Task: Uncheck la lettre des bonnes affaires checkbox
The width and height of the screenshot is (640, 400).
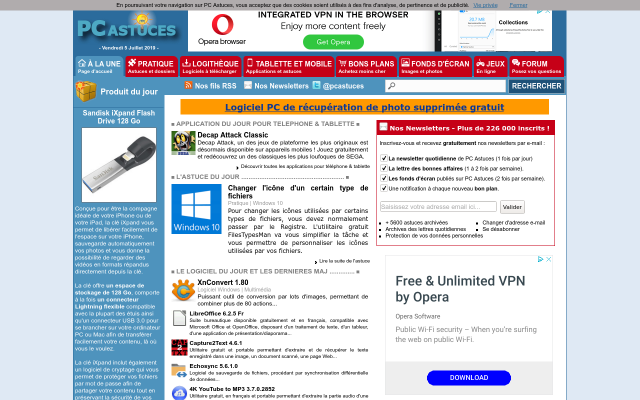Action: (384, 168)
